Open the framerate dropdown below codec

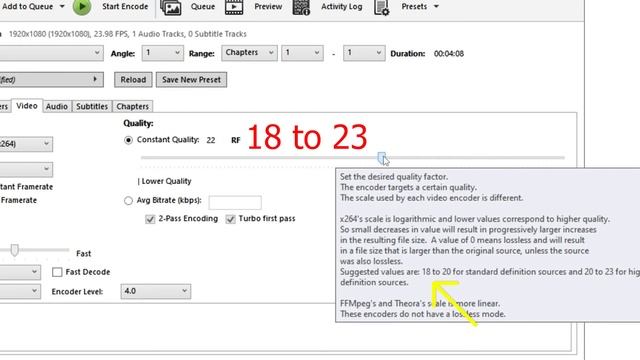point(26,169)
